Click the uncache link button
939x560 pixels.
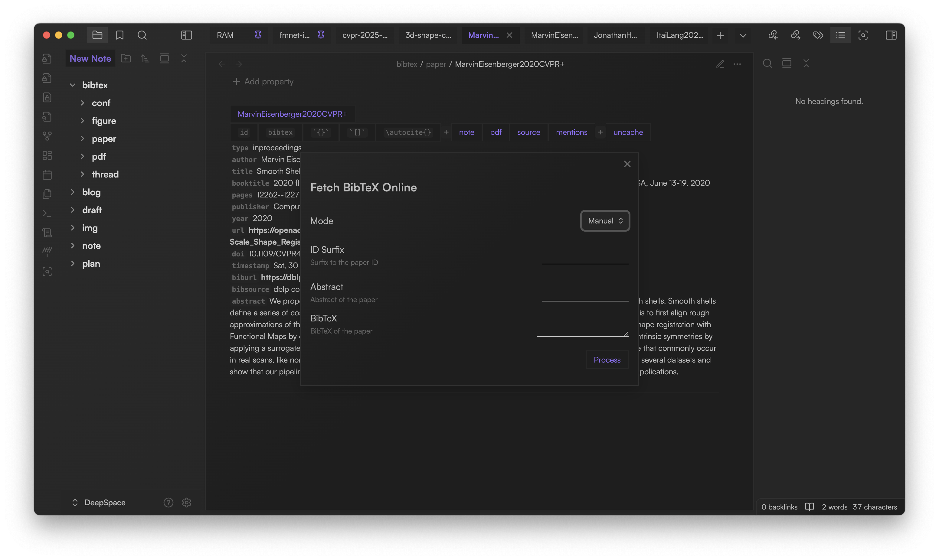pyautogui.click(x=628, y=132)
